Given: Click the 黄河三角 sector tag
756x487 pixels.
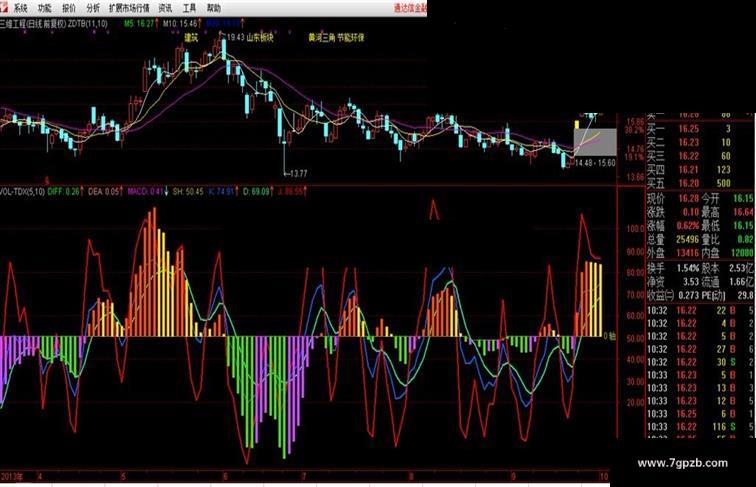Looking at the screenshot, I should click(x=322, y=38).
